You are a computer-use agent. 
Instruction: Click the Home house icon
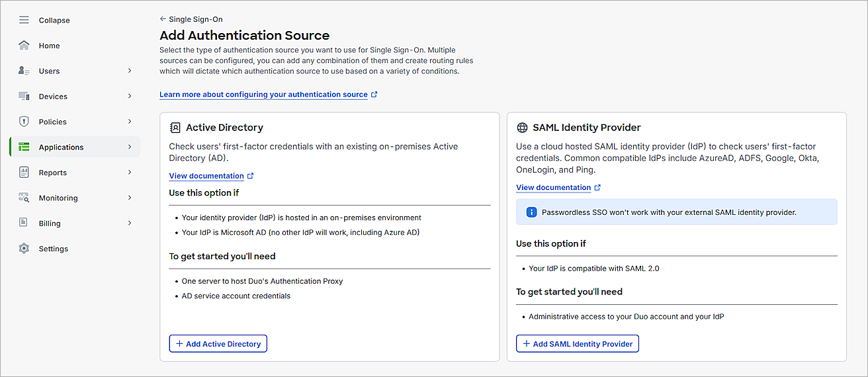click(24, 46)
